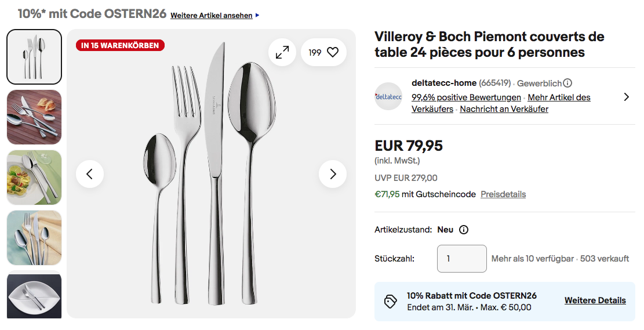Image resolution: width=644 pixels, height=330 pixels.
Task: Click 'Nachricht an Verkäufer' link
Action: point(504,109)
